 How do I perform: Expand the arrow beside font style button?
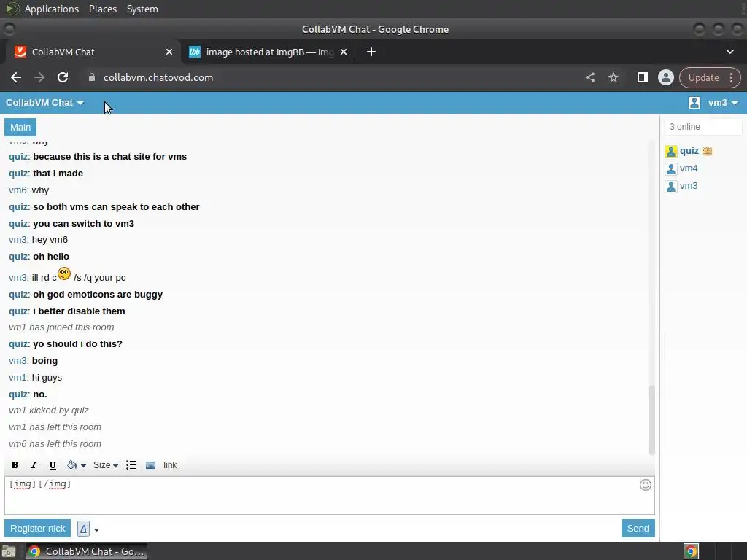[96, 529]
